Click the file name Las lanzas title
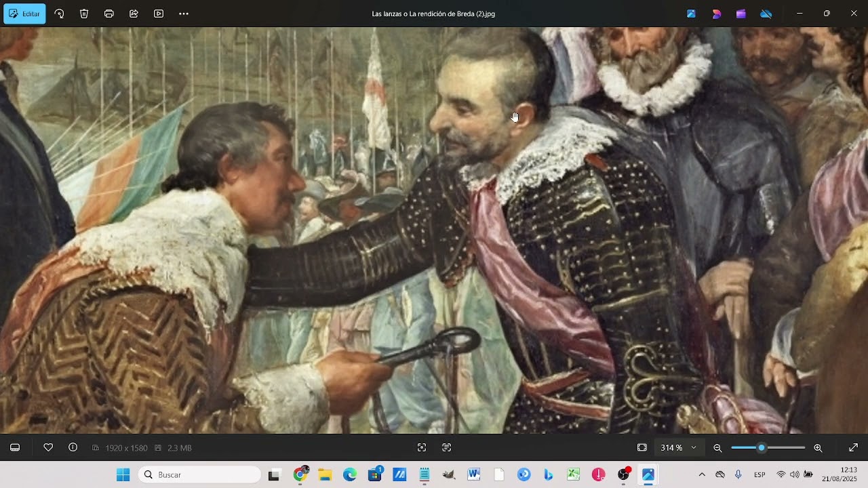 coord(433,14)
